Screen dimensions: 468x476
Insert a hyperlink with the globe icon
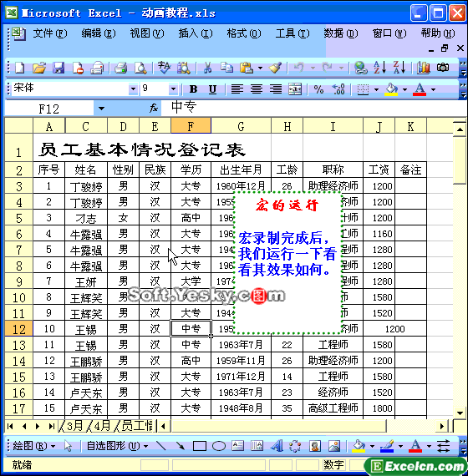tap(361, 68)
